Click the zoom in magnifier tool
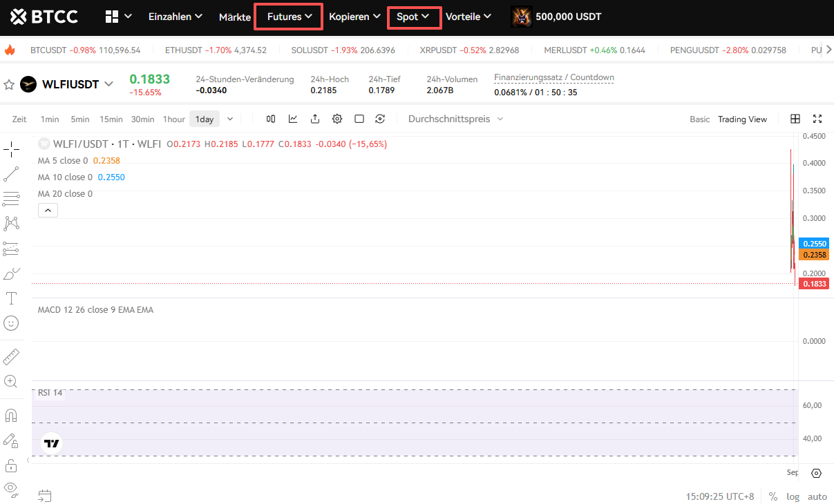Screen dimensions: 834x504 tap(11, 381)
